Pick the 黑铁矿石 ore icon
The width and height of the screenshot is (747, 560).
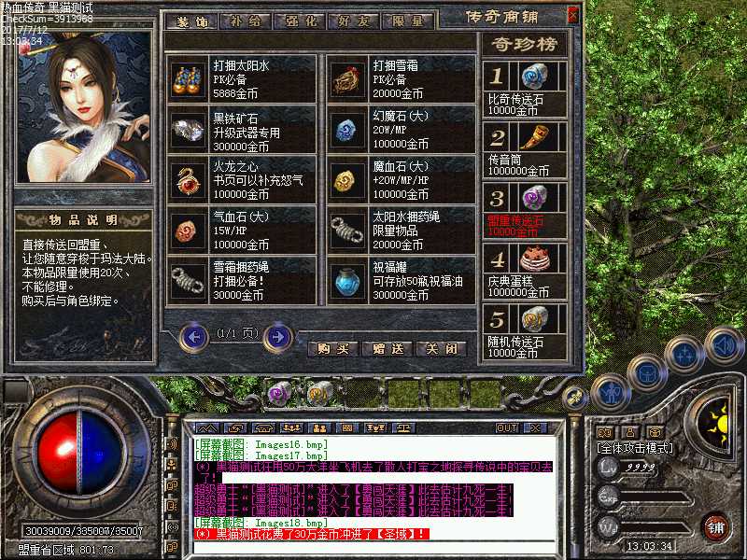[188, 130]
